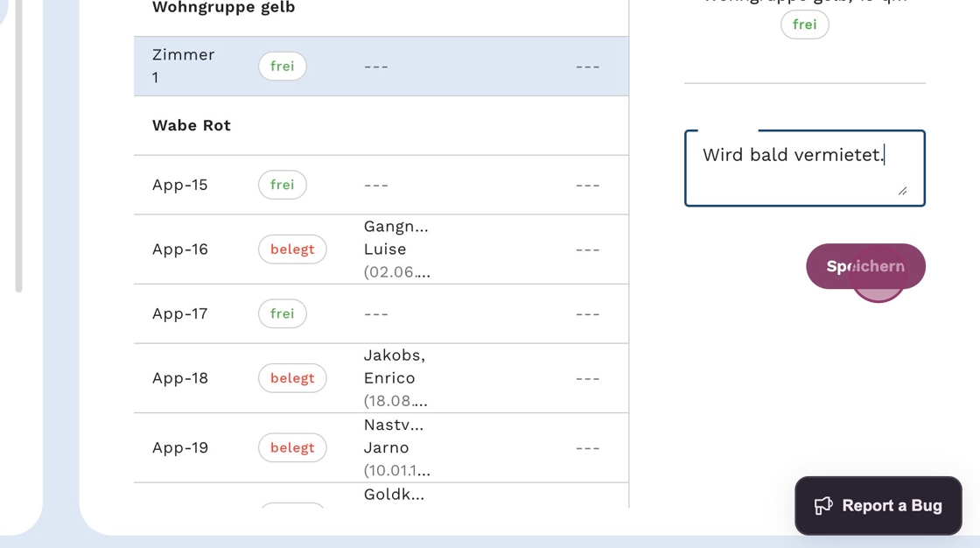Click the frei badge for App-15
Image resolution: width=980 pixels, height=548 pixels.
coord(282,185)
